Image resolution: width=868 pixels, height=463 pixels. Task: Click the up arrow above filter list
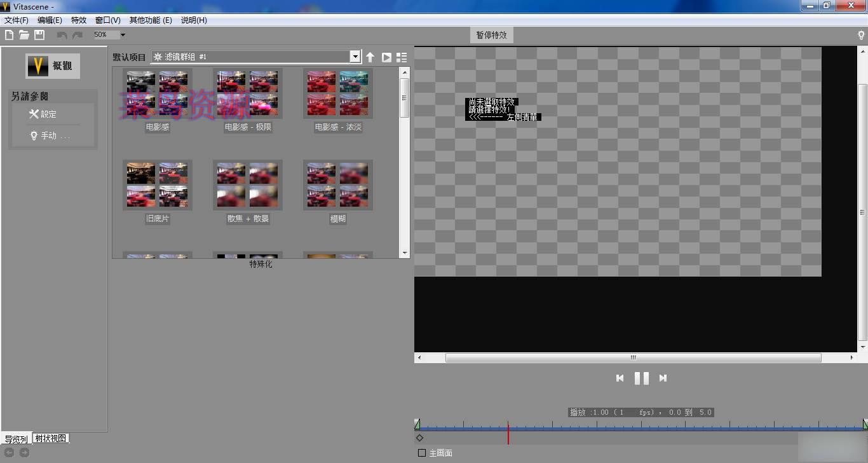(x=370, y=57)
